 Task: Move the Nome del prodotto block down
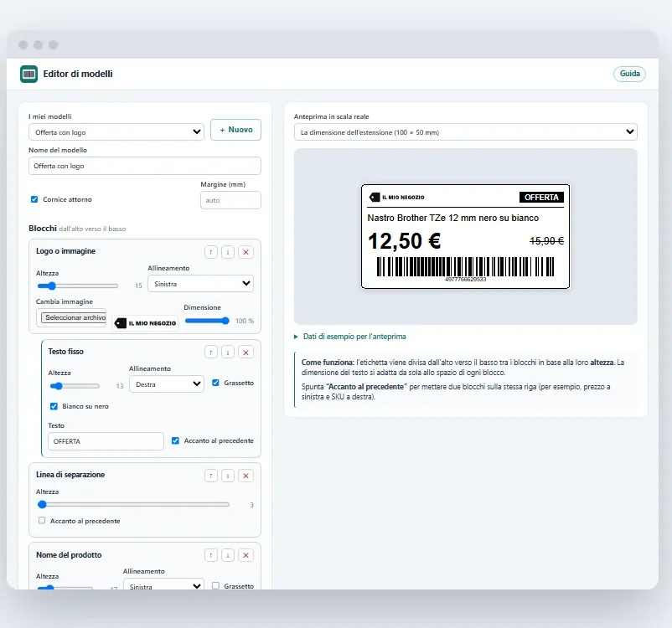pos(228,555)
